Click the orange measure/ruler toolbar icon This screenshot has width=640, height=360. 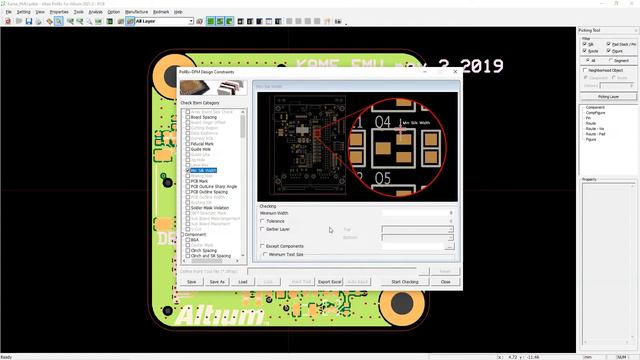pyautogui.click(x=49, y=21)
